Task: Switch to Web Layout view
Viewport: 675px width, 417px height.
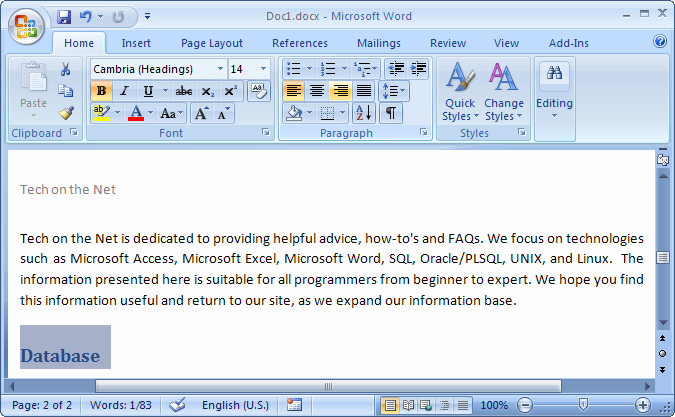Action: point(426,405)
